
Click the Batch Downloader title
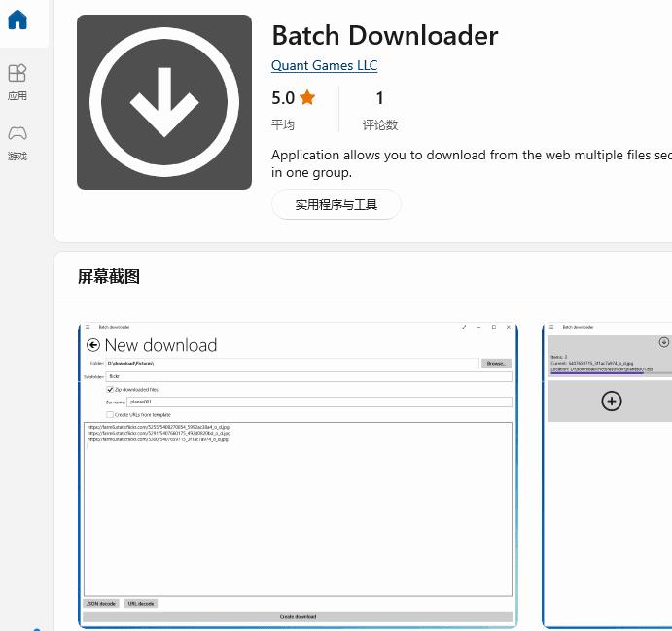pos(385,36)
